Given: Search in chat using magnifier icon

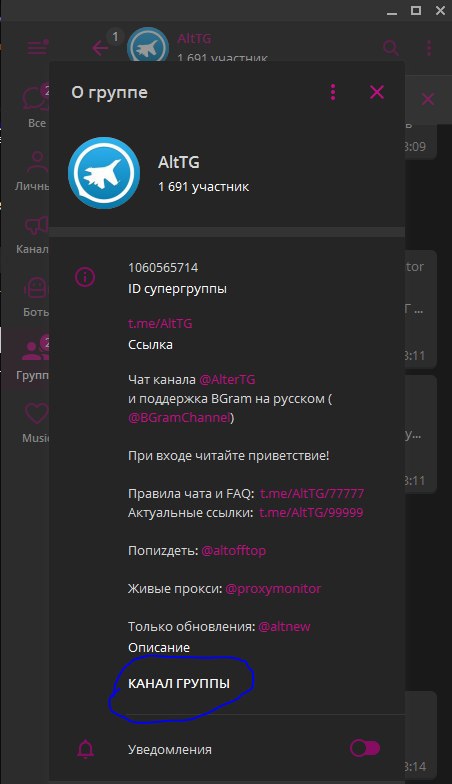Looking at the screenshot, I should pos(391,48).
